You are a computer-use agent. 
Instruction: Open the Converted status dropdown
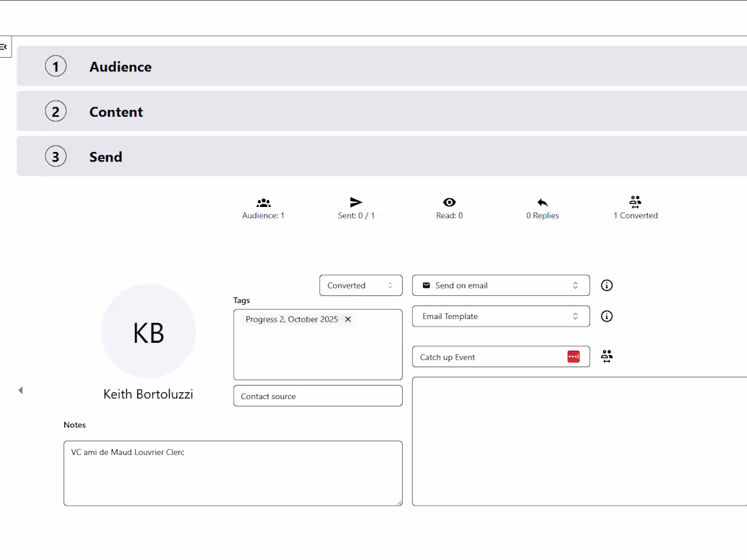click(x=361, y=285)
